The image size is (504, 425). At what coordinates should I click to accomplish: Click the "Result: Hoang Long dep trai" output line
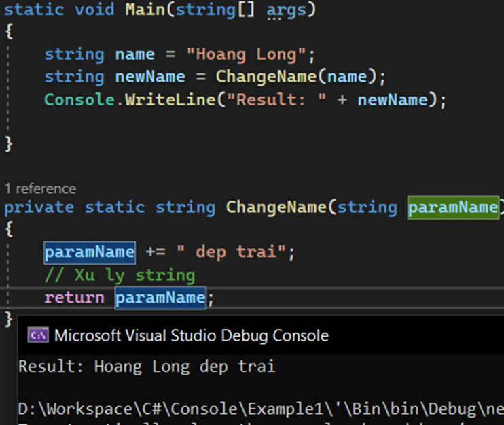pyautogui.click(x=147, y=367)
